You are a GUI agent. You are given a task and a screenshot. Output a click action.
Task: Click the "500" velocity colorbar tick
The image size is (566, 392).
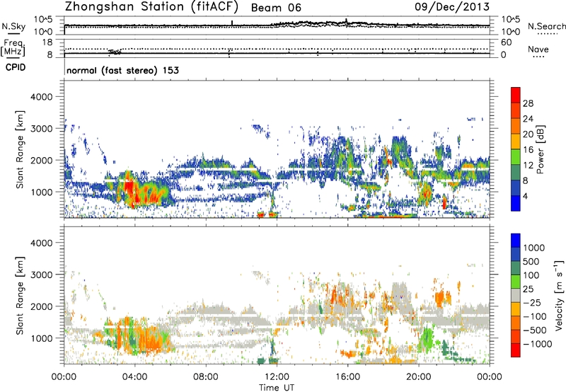click(x=531, y=261)
